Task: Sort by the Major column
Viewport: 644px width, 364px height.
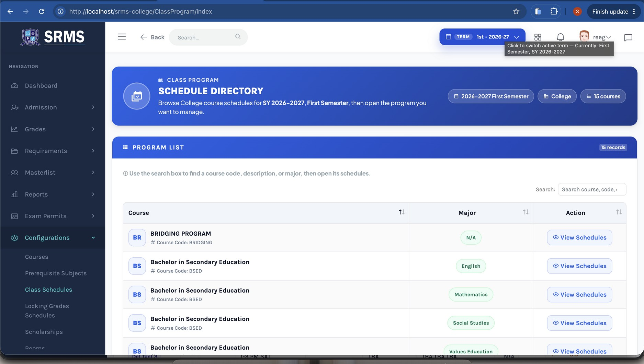Action: 471,213
